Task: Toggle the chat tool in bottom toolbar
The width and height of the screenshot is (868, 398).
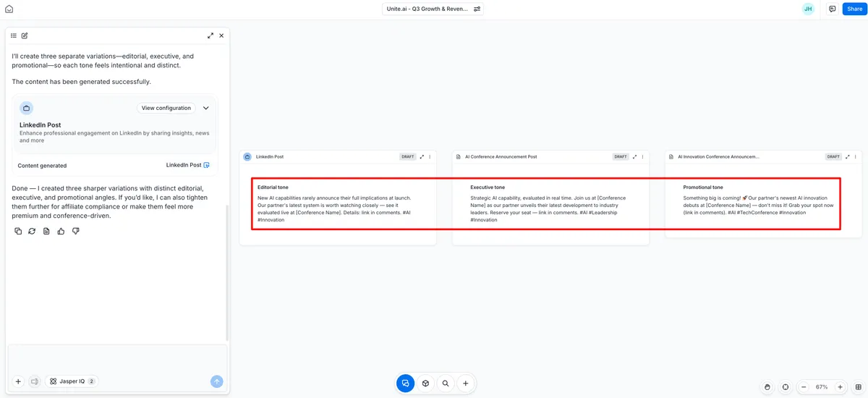Action: pyautogui.click(x=405, y=384)
